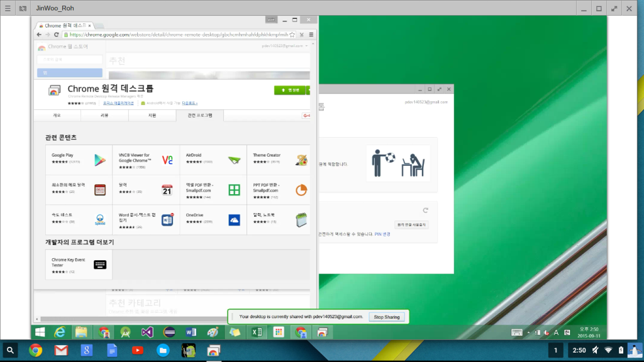
Task: Open Google Search icon on the Chromebook shelf
Action: click(x=87, y=351)
